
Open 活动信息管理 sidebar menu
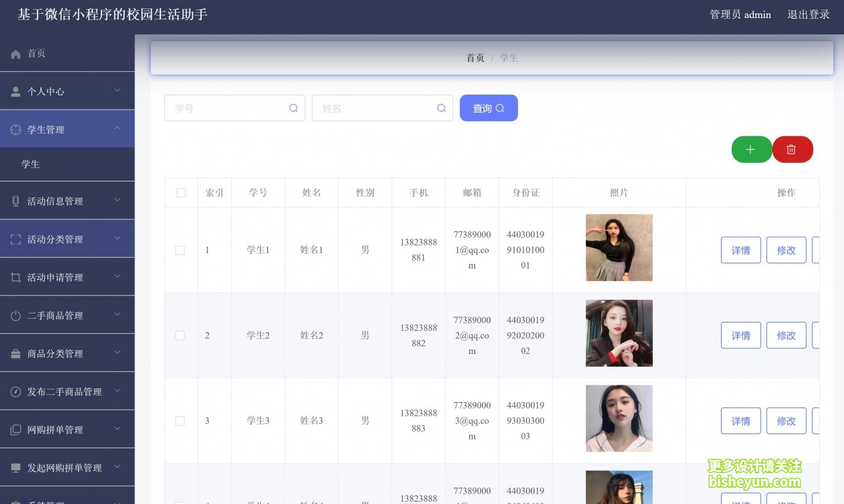[67, 201]
